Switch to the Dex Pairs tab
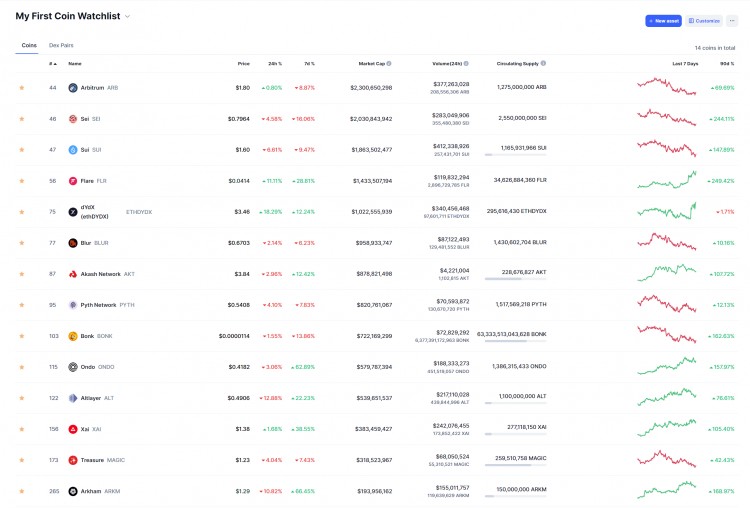Viewport: 750px width, 508px height. point(61,45)
